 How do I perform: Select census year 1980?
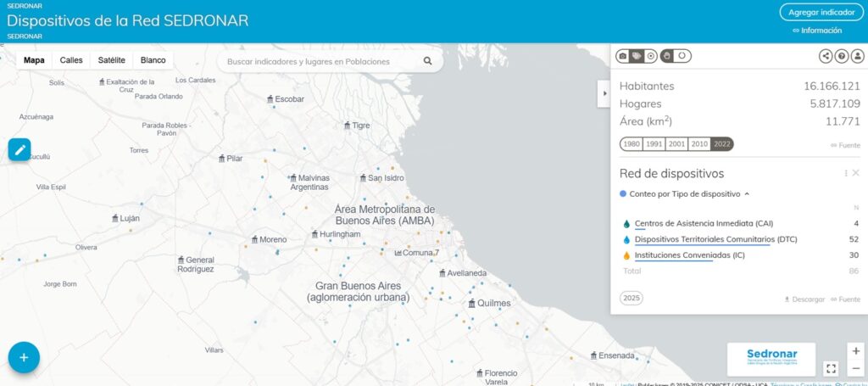pyautogui.click(x=632, y=144)
